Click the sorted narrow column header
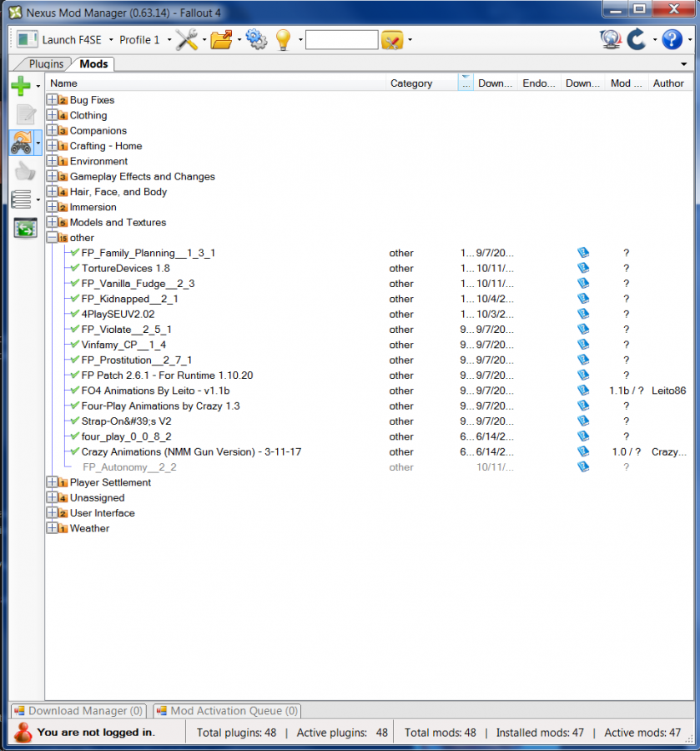Screen dimensions: 700x751 pos(466,83)
